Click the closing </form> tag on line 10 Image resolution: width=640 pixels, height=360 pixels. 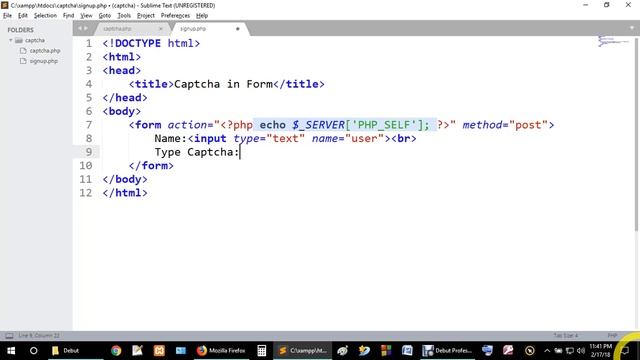[151, 166]
